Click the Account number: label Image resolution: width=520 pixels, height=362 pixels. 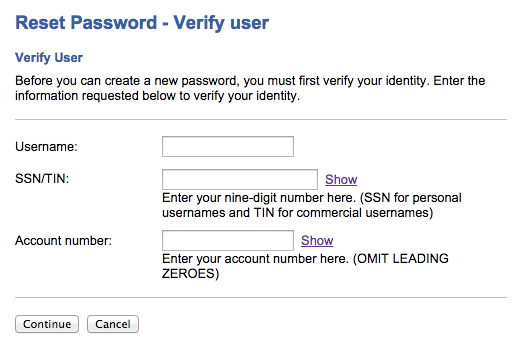63,241
